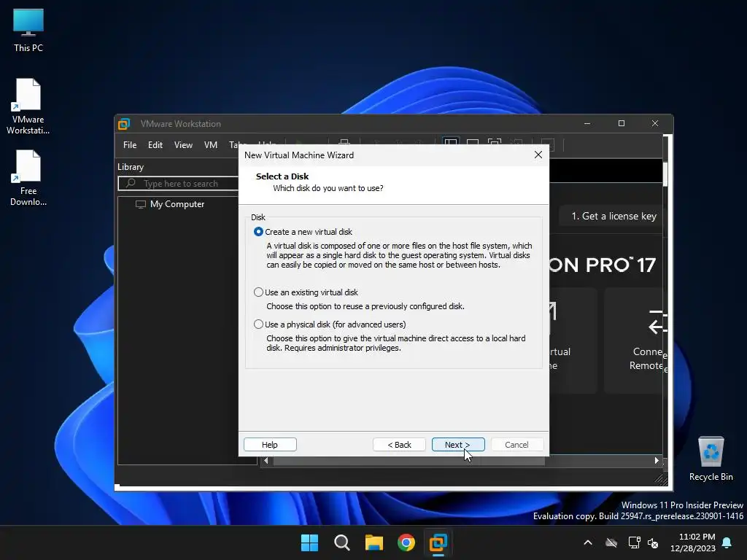
Task: Click the right arrow of the horizontal scrollbar
Action: [657, 461]
